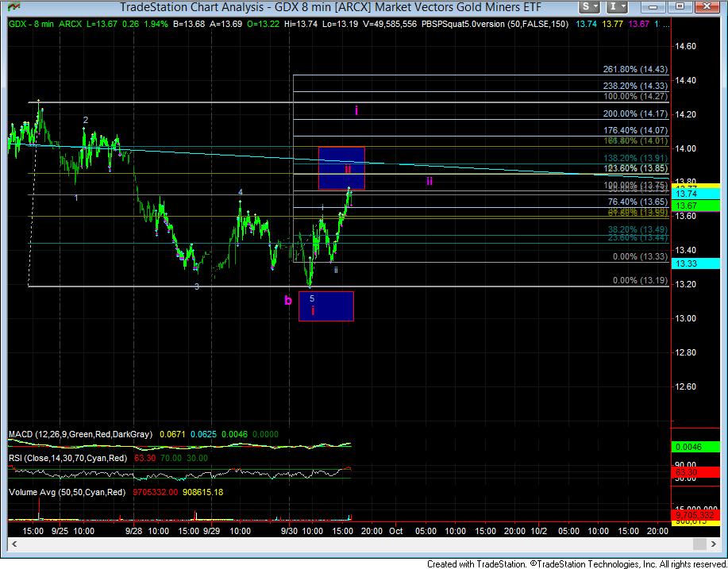
Task: Select the upper blue rectangle drawing
Action: 341,168
